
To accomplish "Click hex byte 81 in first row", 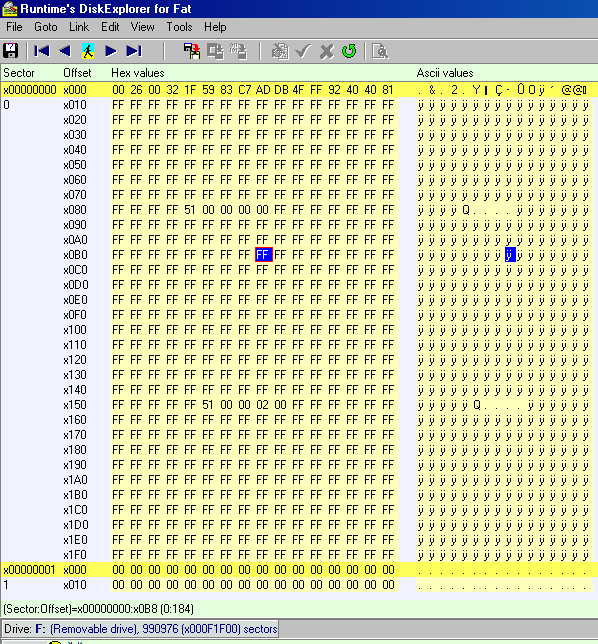I will point(388,90).
